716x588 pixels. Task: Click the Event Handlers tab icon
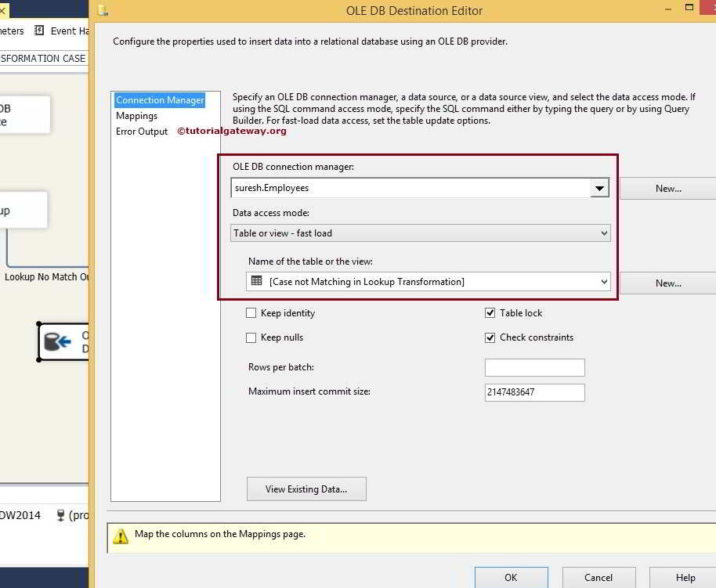point(38,31)
